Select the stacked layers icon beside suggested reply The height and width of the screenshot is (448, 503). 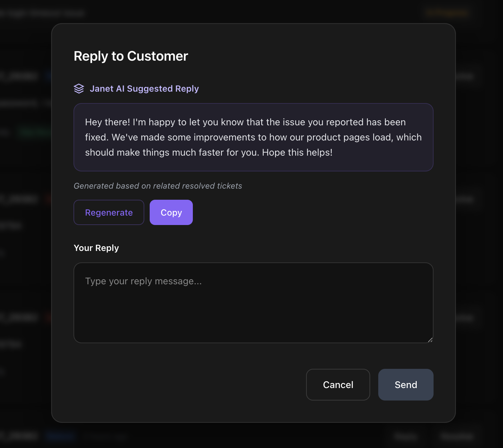[x=79, y=88]
